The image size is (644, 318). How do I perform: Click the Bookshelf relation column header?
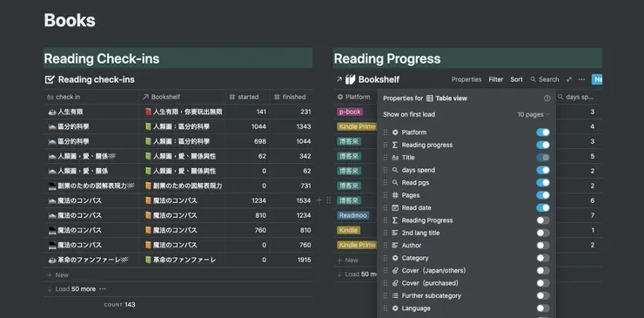click(182, 97)
